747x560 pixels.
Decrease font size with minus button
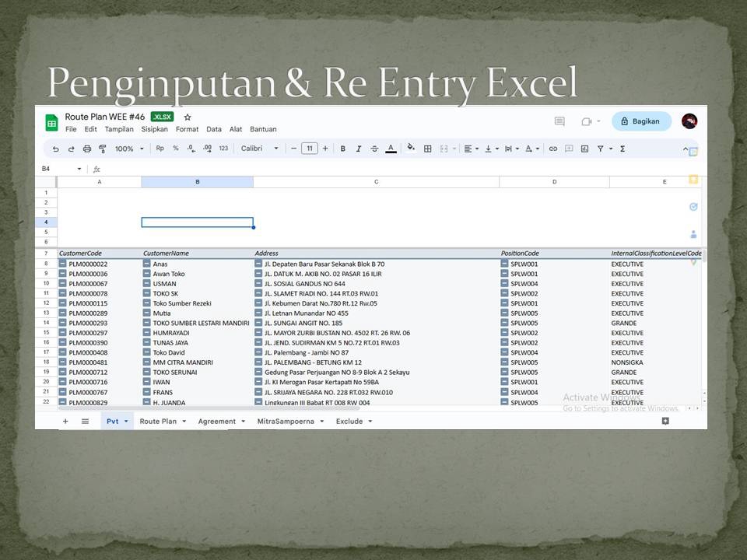[293, 149]
